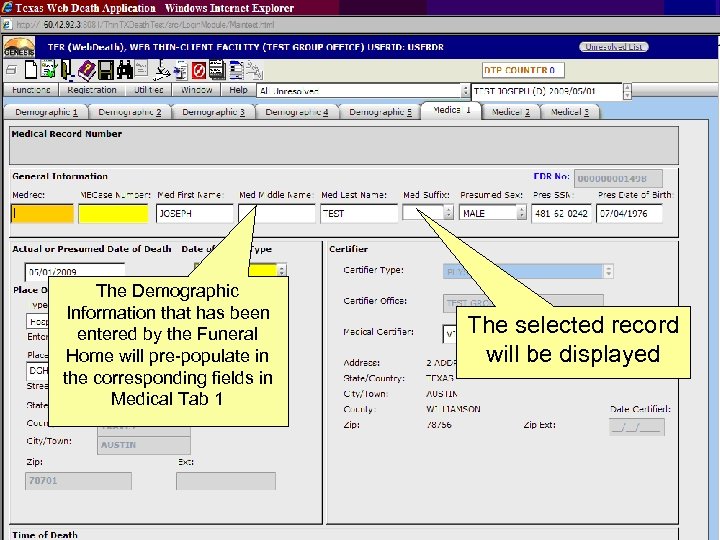
Task: Click the DTP COUNTER box
Action: tap(523, 70)
